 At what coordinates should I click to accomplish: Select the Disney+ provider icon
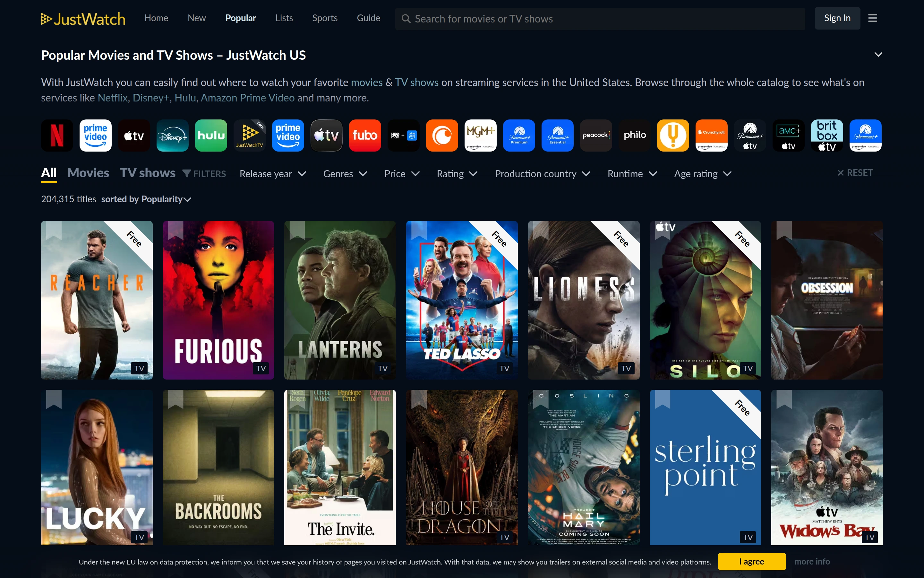tap(173, 135)
